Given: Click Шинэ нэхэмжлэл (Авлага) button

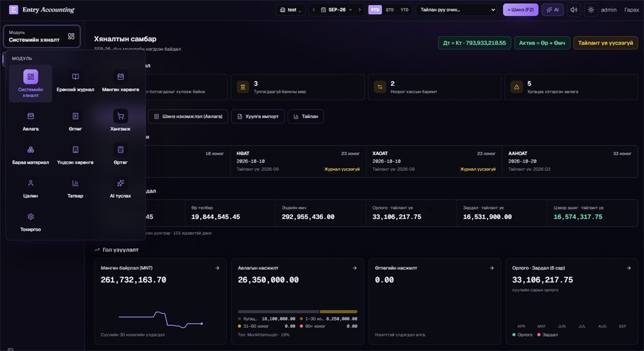Looking at the screenshot, I should 188,117.
